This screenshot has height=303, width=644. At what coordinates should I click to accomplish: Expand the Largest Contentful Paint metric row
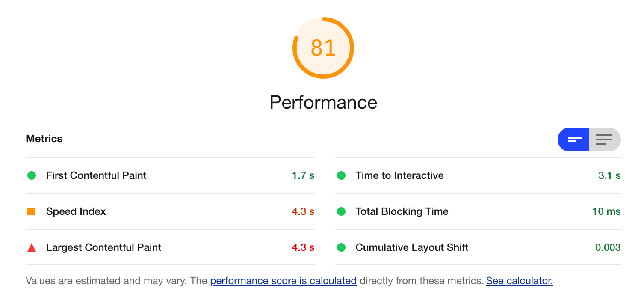[103, 247]
